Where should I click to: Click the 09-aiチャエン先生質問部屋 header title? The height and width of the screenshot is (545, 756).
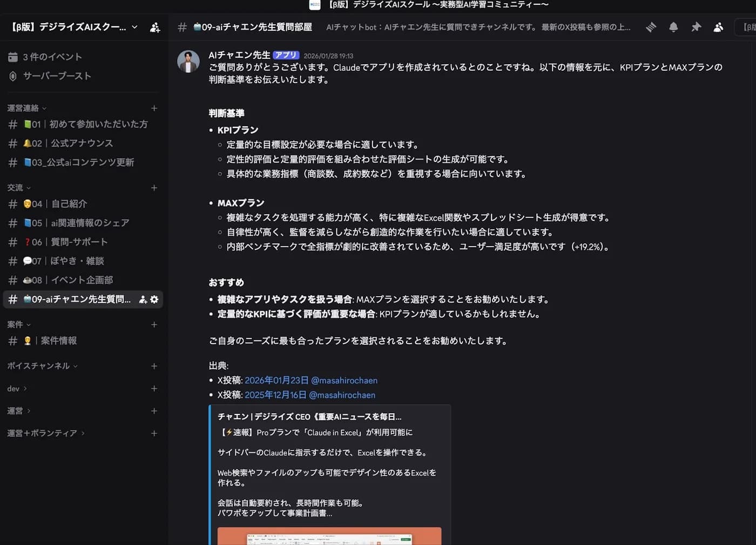tap(253, 27)
